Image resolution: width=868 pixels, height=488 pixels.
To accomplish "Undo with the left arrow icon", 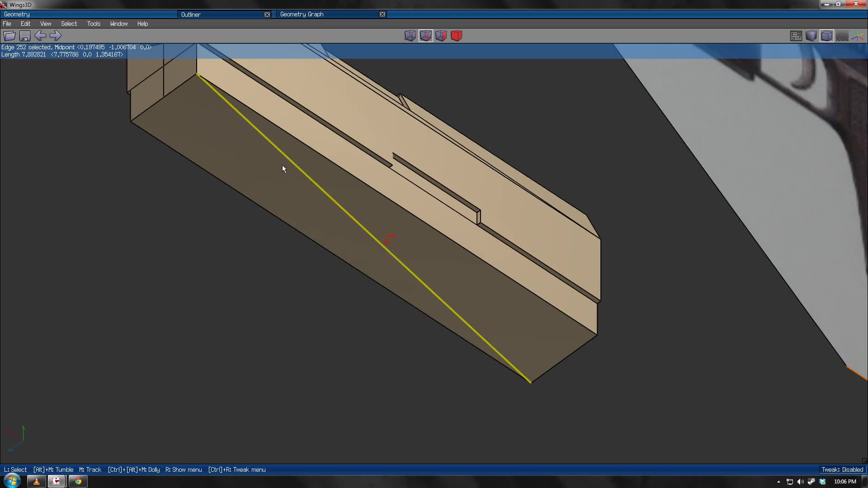I will [40, 36].
